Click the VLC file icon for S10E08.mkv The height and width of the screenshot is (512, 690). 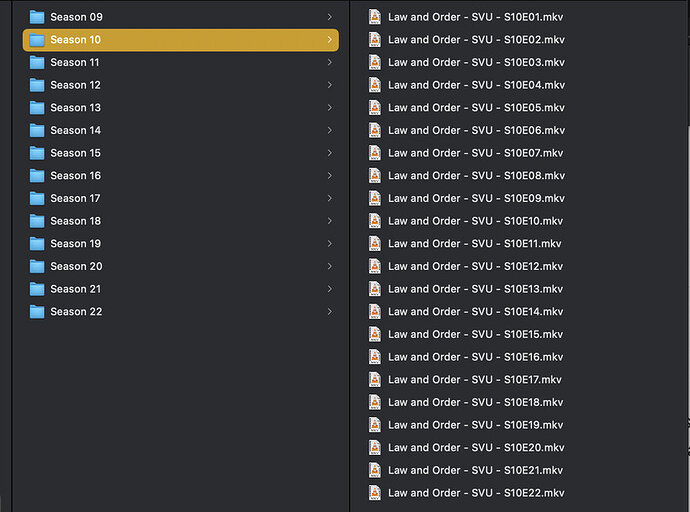pyautogui.click(x=374, y=176)
